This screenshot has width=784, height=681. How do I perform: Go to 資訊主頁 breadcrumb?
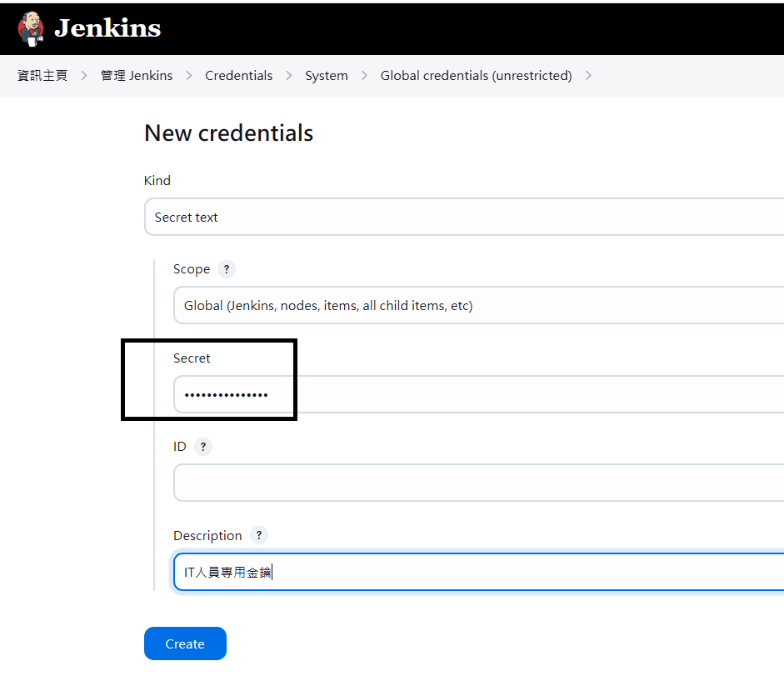pyautogui.click(x=42, y=76)
